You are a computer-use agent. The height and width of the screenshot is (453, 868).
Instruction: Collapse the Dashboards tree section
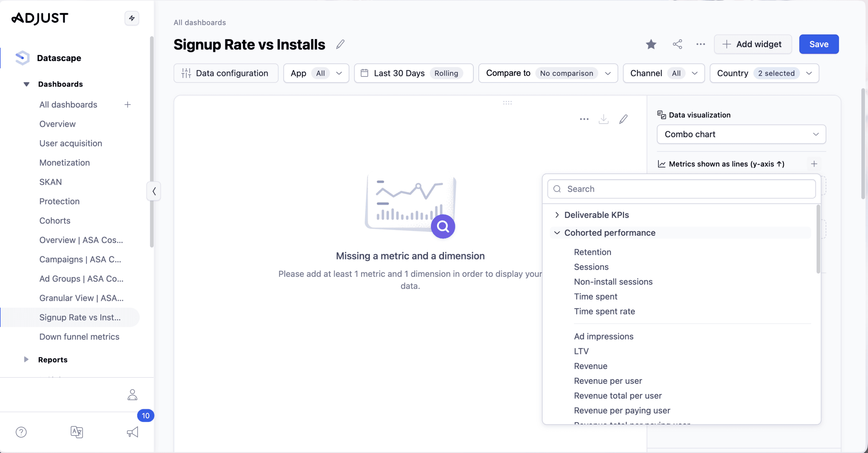[26, 84]
